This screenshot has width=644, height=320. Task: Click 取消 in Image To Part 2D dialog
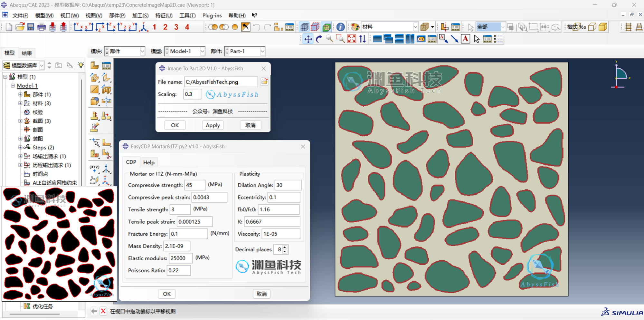(251, 125)
